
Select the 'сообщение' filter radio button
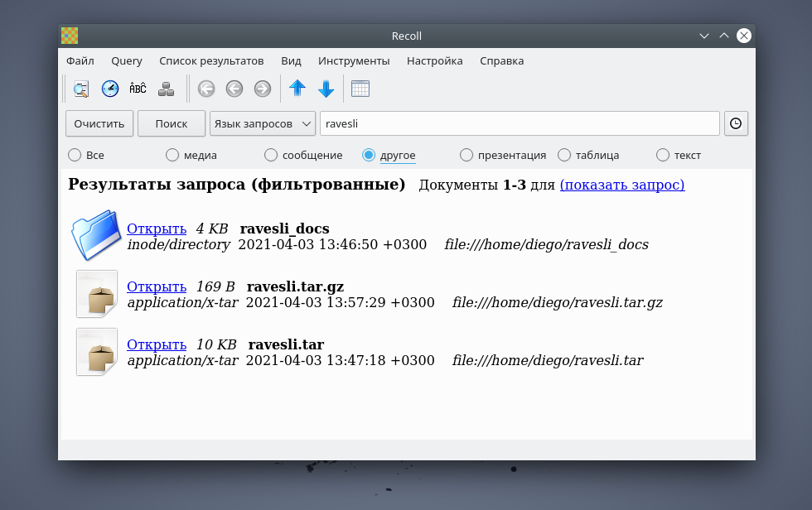[x=271, y=155]
